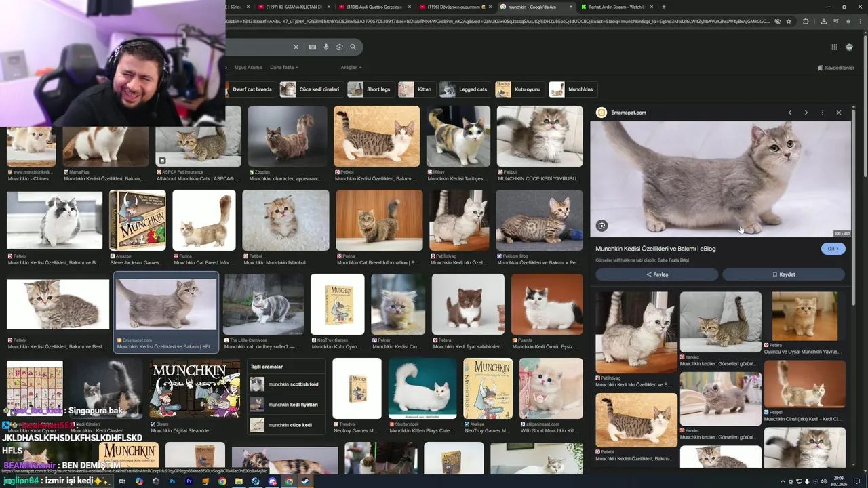Image resolution: width=868 pixels, height=488 pixels.
Task: Click the Git visit-page button
Action: [833, 249]
